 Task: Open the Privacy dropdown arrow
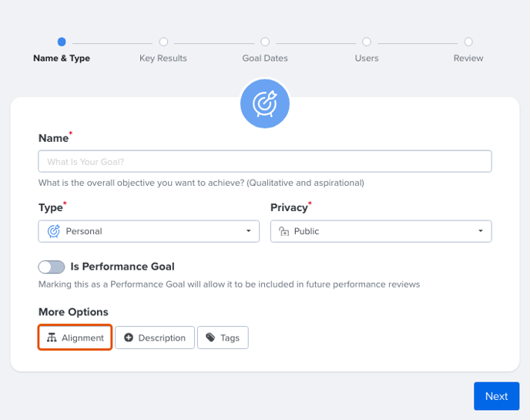481,231
